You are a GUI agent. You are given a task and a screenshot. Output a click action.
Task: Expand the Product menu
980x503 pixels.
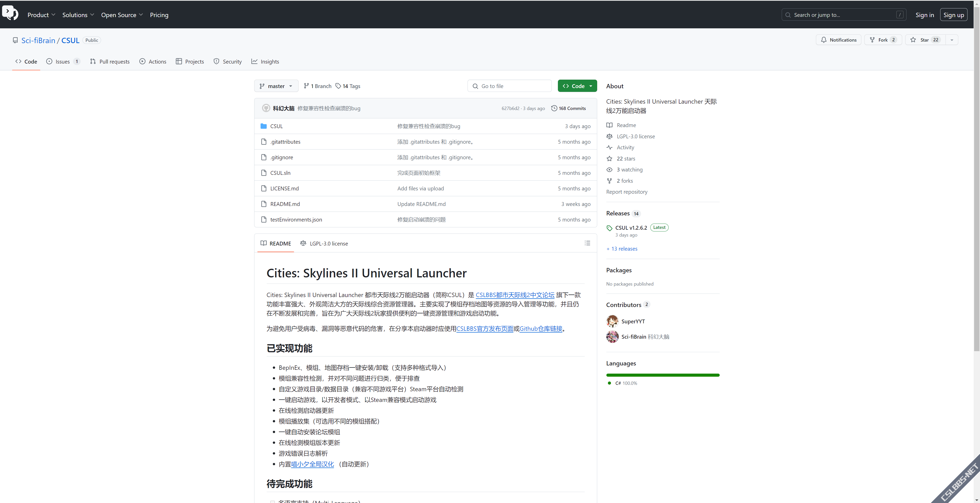[41, 15]
